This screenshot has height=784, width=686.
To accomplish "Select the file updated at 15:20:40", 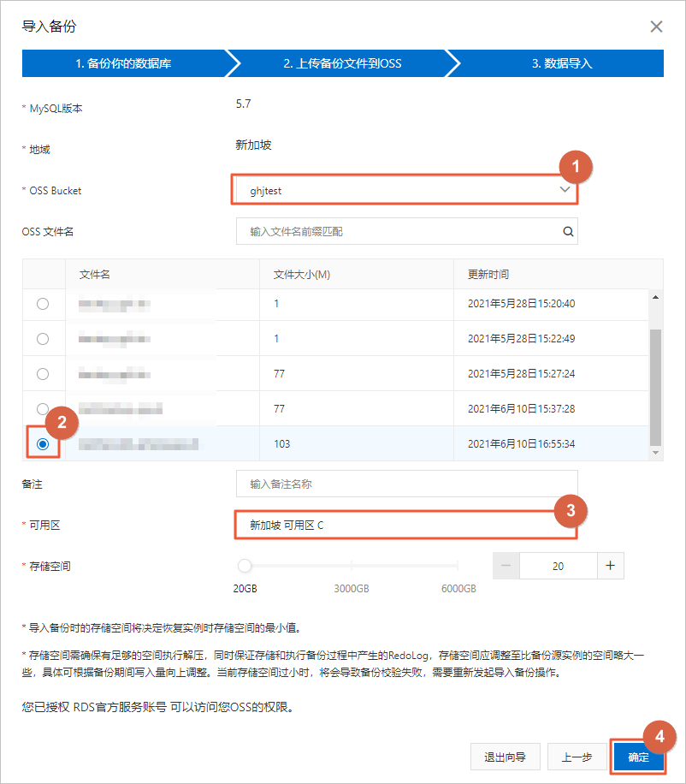I will [x=43, y=304].
